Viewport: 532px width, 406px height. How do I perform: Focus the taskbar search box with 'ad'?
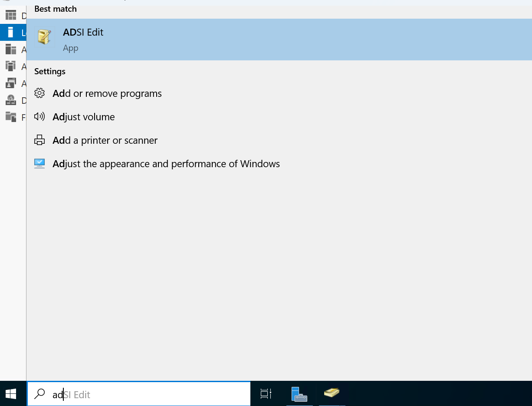(x=139, y=394)
